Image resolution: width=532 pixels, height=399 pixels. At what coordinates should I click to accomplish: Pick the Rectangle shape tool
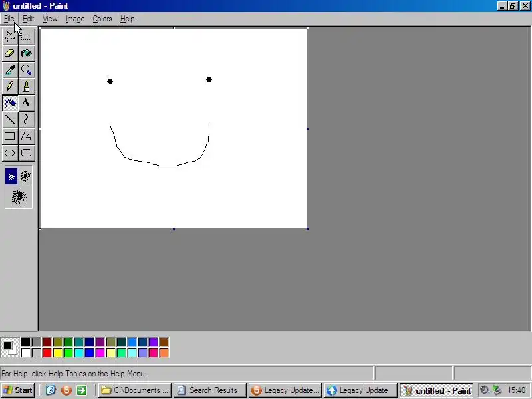pos(10,136)
